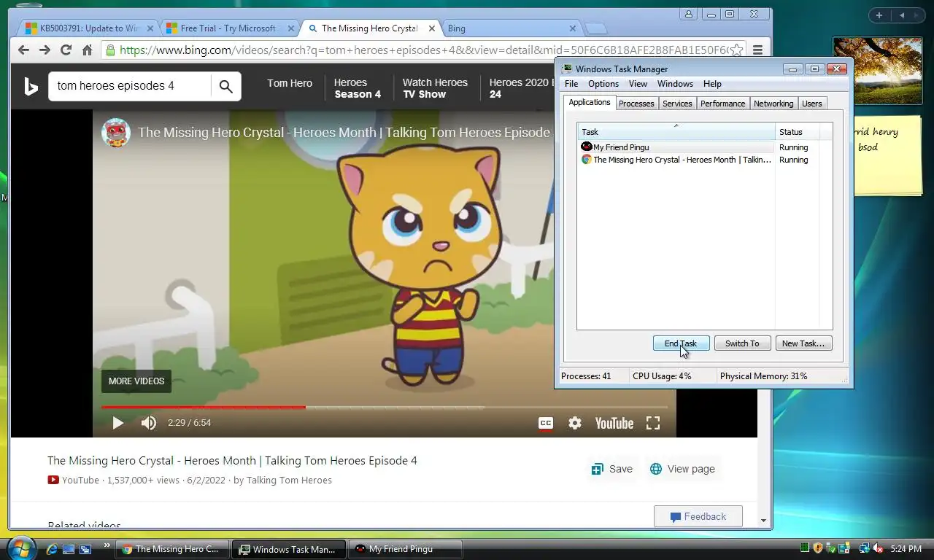
Task: Sort tasks by the Status column header
Action: (797, 132)
